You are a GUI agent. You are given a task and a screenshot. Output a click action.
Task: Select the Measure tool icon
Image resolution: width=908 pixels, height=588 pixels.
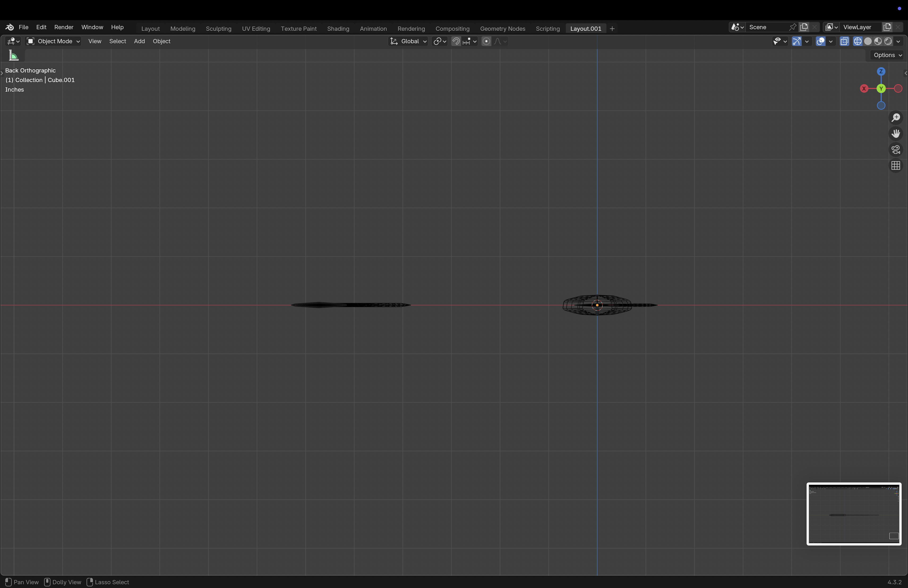[x=14, y=56]
